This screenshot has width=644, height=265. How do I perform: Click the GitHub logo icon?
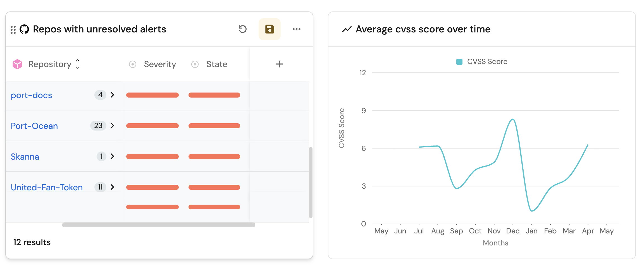click(x=24, y=29)
